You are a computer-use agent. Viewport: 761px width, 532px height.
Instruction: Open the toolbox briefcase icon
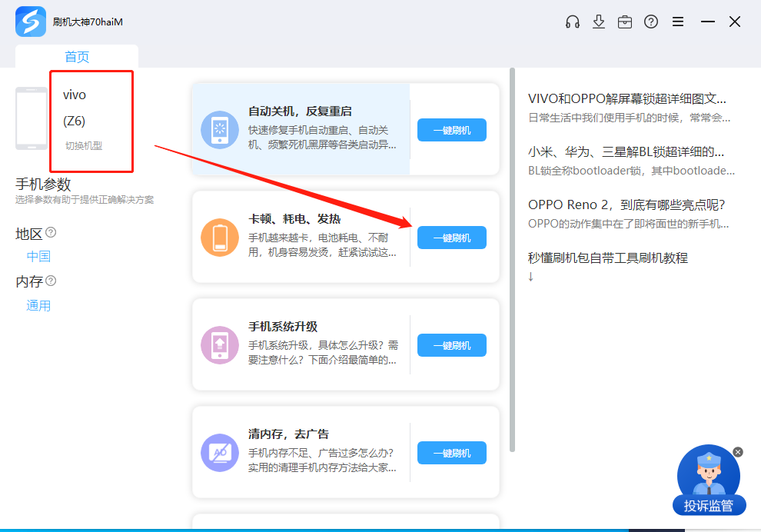click(x=625, y=22)
